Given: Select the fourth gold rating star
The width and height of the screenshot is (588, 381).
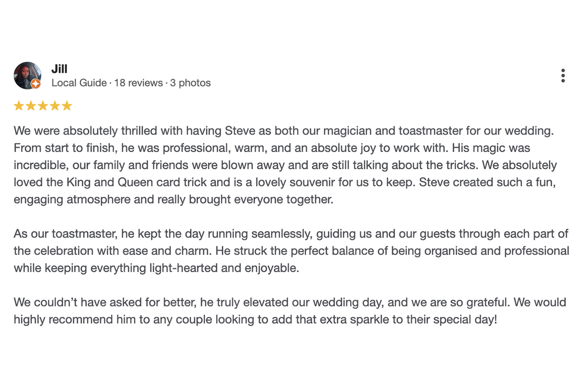Looking at the screenshot, I should tap(55, 105).
